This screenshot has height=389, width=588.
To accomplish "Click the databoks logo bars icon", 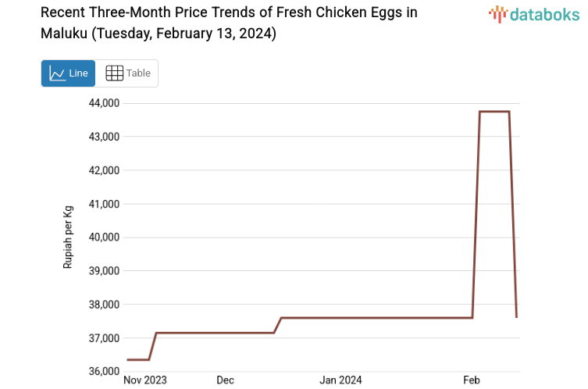I will (497, 13).
